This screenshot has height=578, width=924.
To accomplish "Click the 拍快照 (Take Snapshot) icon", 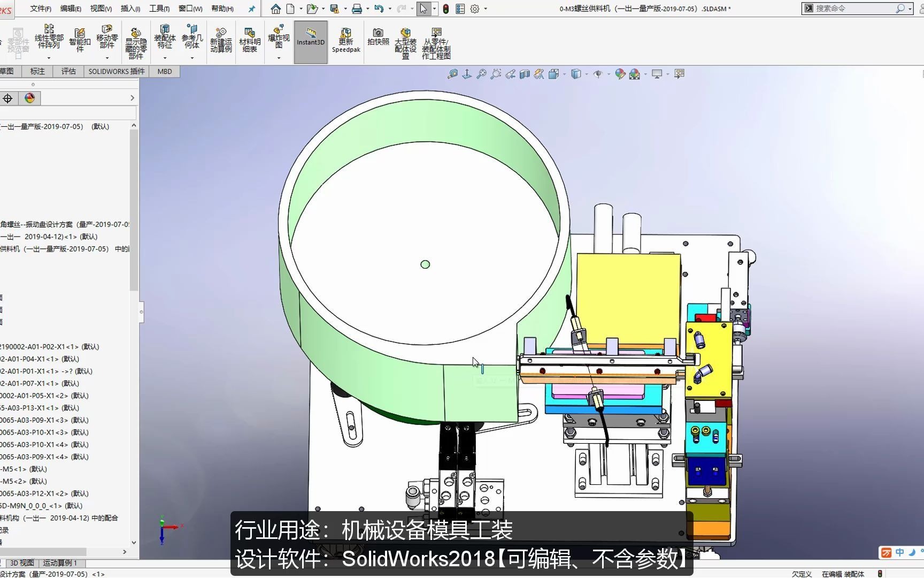I will pyautogui.click(x=379, y=37).
